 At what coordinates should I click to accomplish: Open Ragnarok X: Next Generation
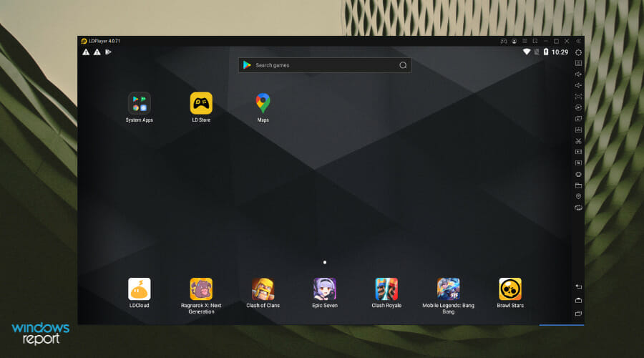pos(201,296)
